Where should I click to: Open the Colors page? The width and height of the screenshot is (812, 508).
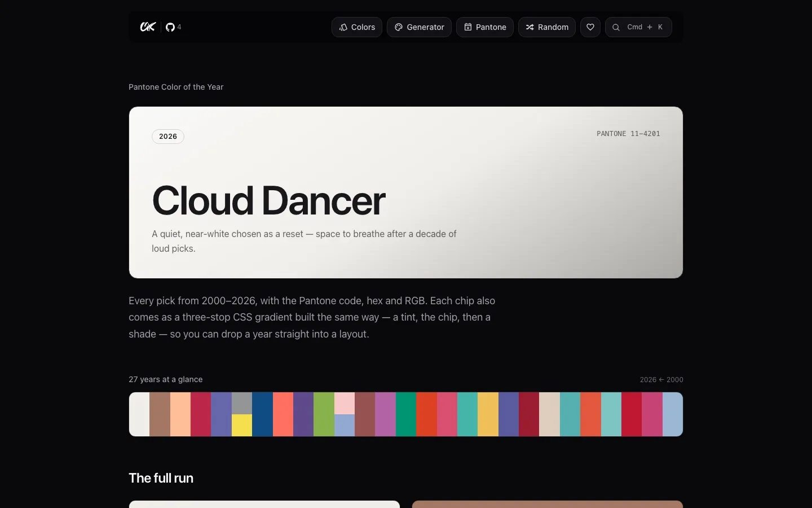(357, 27)
